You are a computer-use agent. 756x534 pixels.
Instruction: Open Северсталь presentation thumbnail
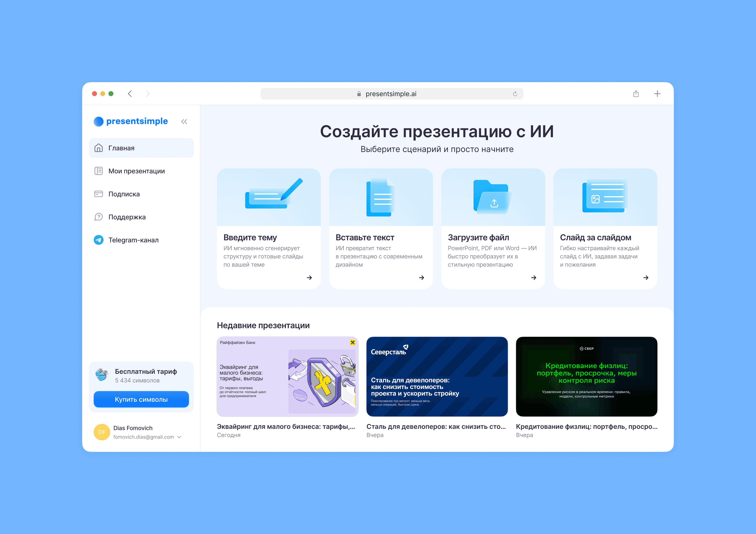tap(437, 376)
